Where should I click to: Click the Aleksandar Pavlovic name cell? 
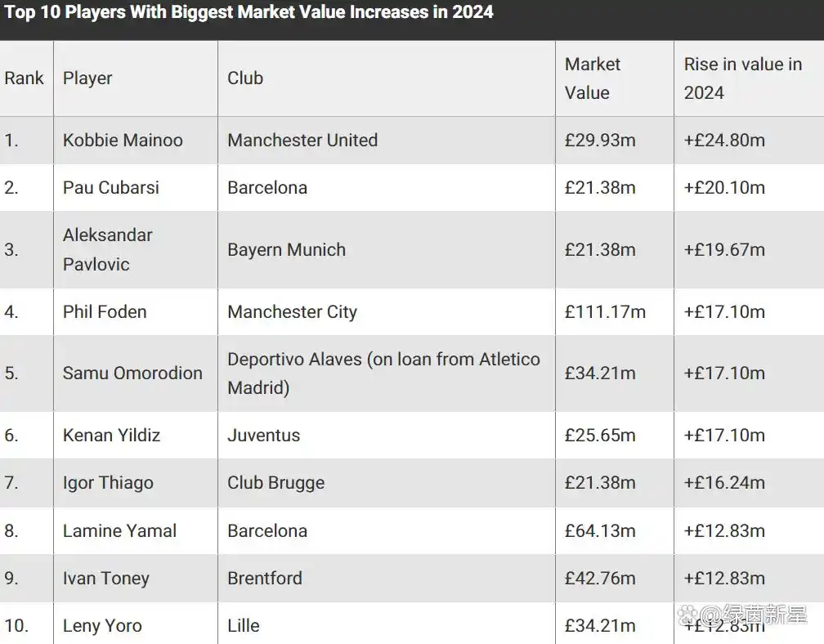click(136, 249)
